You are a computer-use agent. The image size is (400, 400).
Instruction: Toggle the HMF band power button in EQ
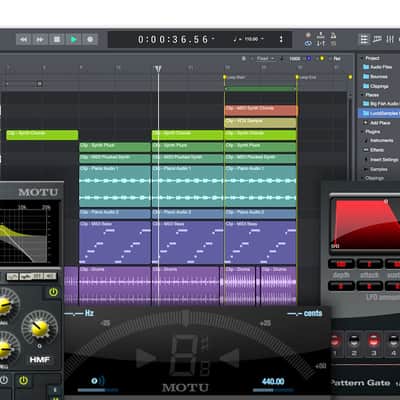click(53, 292)
